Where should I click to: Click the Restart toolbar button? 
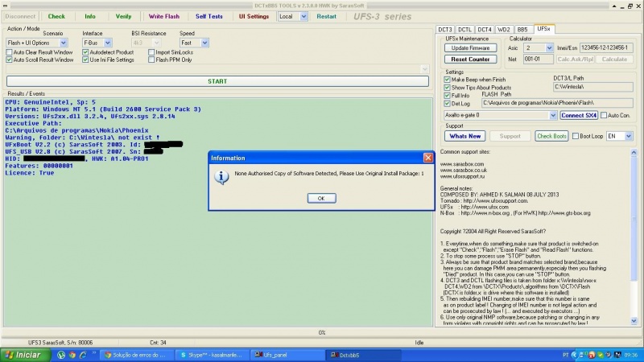pos(327,16)
